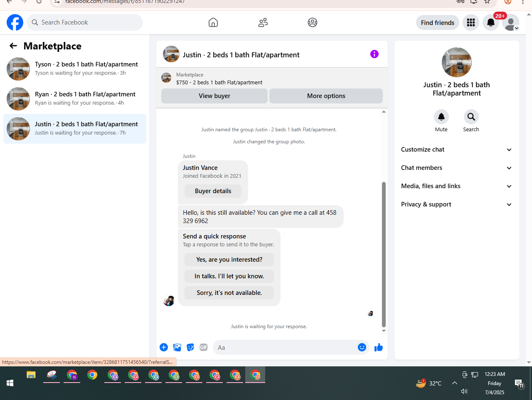Click the taskbar volume speaker icon
This screenshot has width=532, height=400.
[x=464, y=391]
